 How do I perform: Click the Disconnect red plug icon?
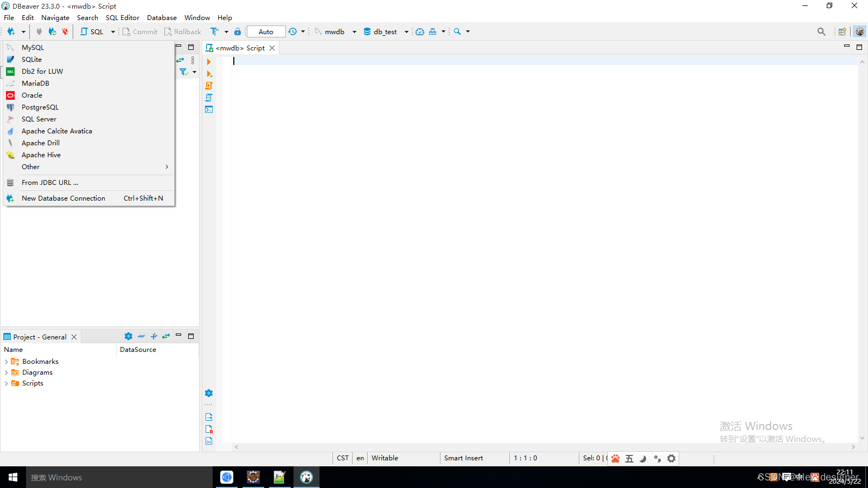pos(65,31)
